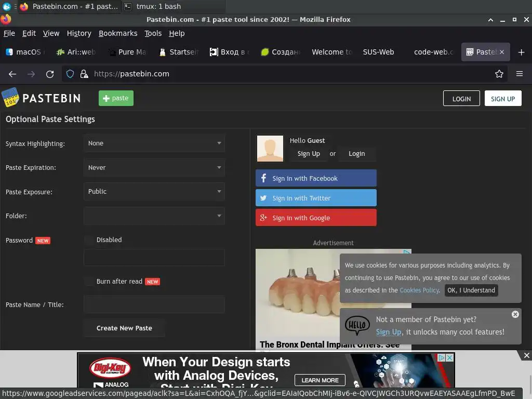Click the AdChoices icon on Digi-Key banner
The height and width of the screenshot is (399, 532).
[x=442, y=357]
